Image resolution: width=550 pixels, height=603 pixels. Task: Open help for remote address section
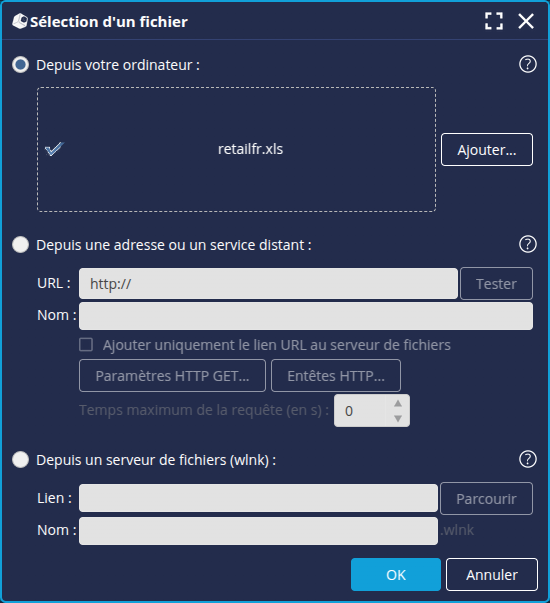click(x=528, y=244)
